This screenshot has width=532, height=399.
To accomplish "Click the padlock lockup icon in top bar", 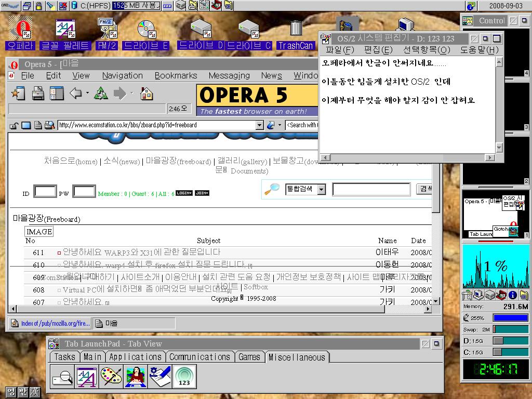I will pyautogui.click(x=38, y=5).
